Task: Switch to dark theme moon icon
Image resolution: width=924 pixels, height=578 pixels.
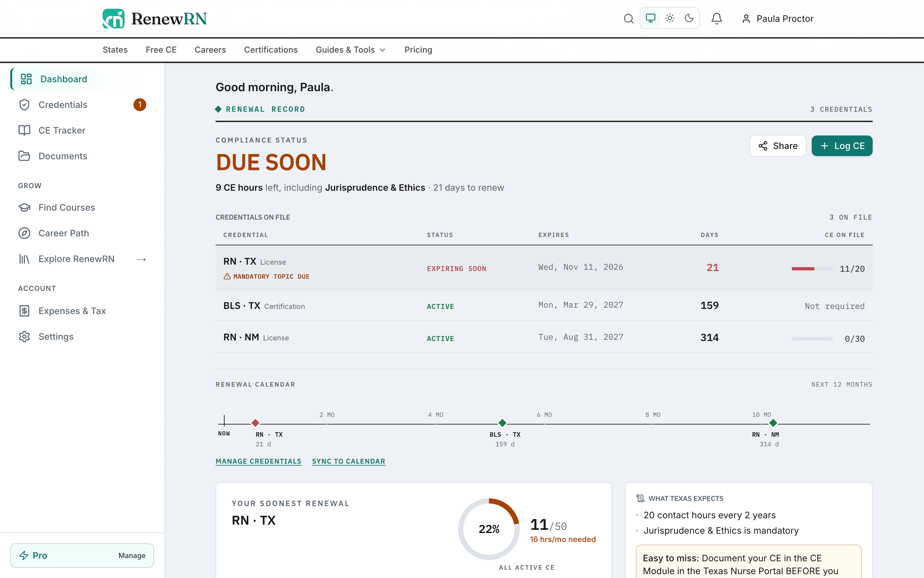Action: point(689,18)
